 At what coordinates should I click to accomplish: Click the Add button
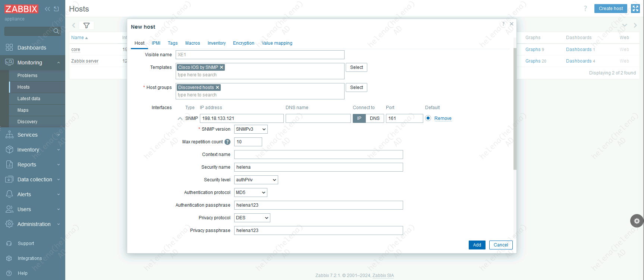tap(477, 245)
